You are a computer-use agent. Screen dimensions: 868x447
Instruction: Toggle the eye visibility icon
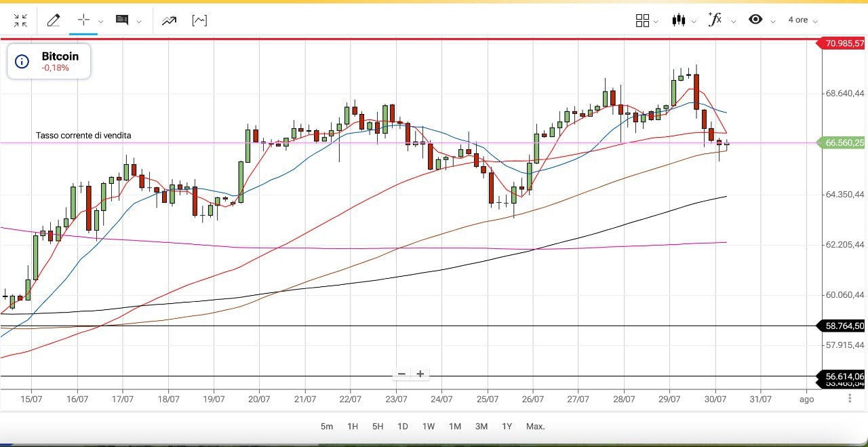point(755,19)
